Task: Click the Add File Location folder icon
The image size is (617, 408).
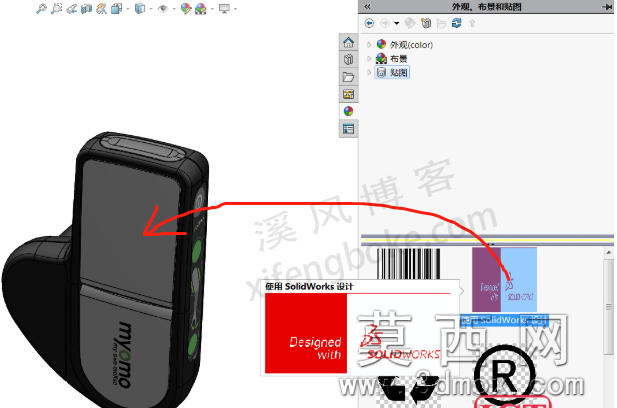Action: click(442, 24)
